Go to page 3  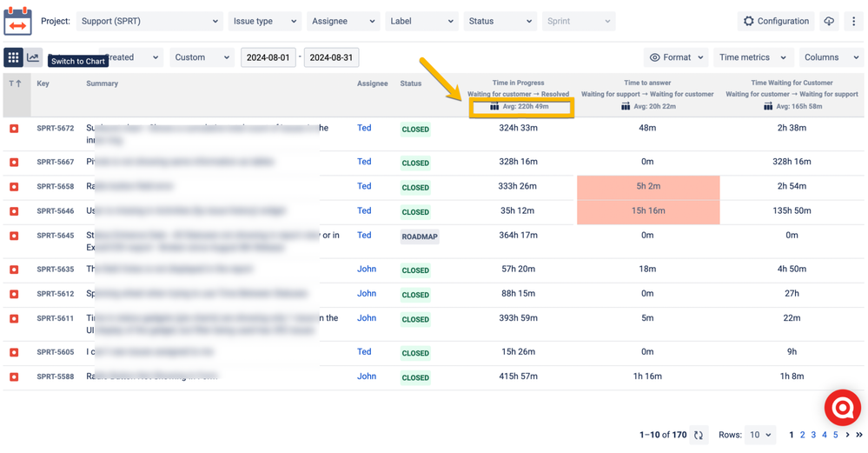pos(813,435)
